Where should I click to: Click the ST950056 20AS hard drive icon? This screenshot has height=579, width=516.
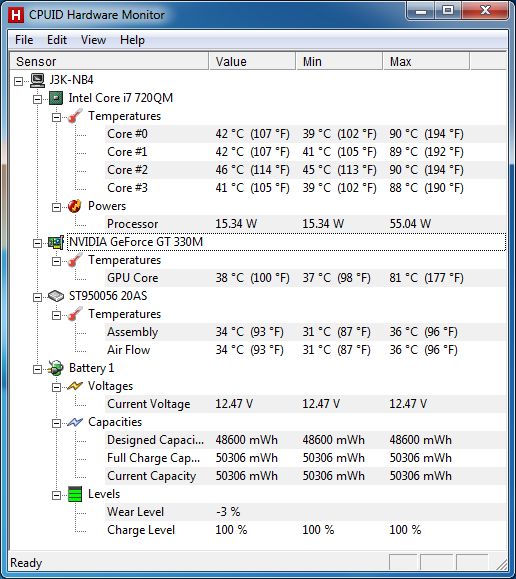tap(56, 296)
